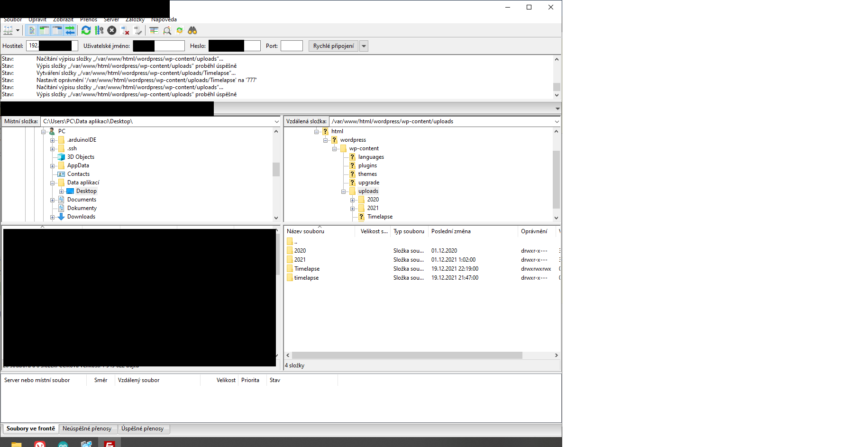Focus the Port input field
868x447 pixels.
point(292,46)
